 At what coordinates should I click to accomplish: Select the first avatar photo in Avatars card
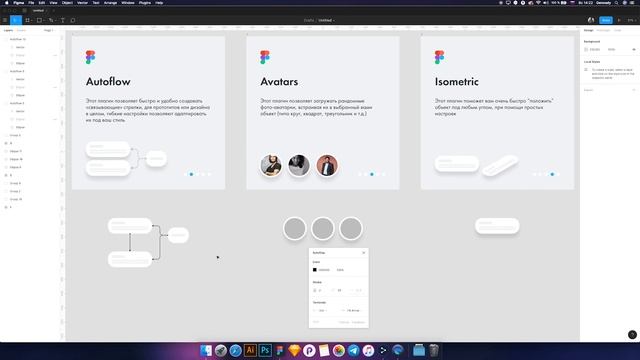[271, 165]
